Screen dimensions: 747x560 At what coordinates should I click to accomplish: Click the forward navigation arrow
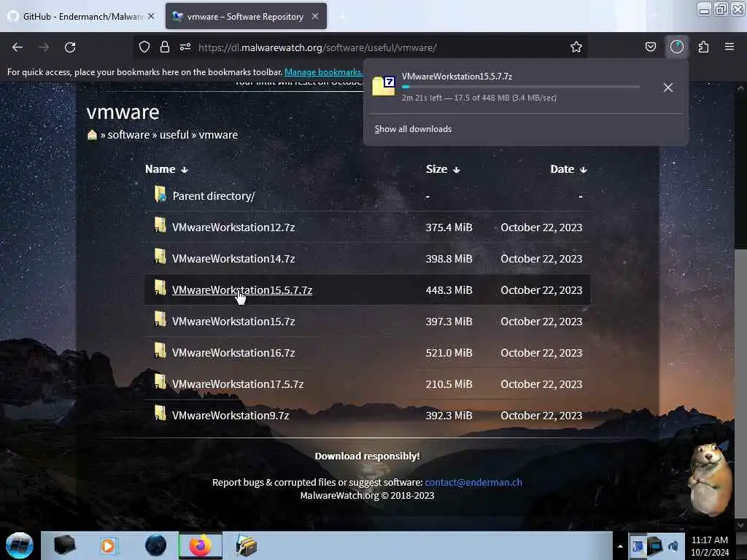[44, 47]
